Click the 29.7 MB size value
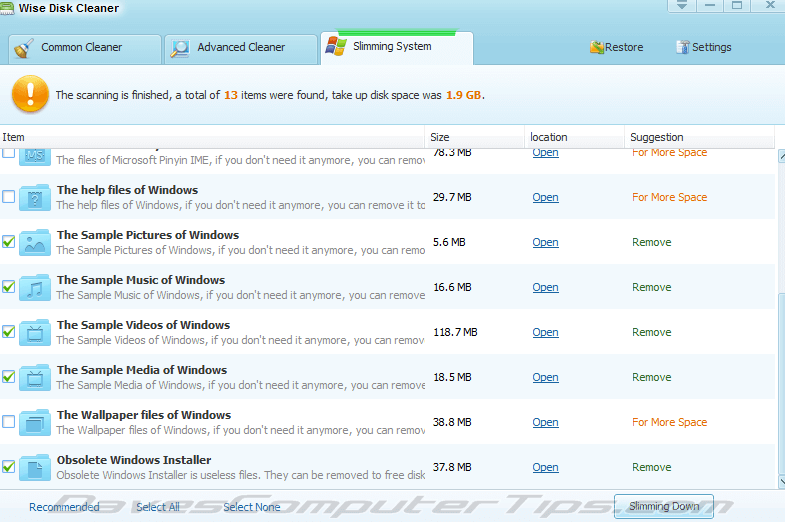 452,197
